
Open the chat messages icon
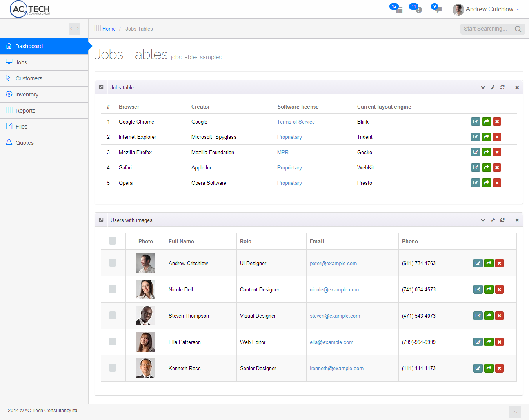click(438, 9)
